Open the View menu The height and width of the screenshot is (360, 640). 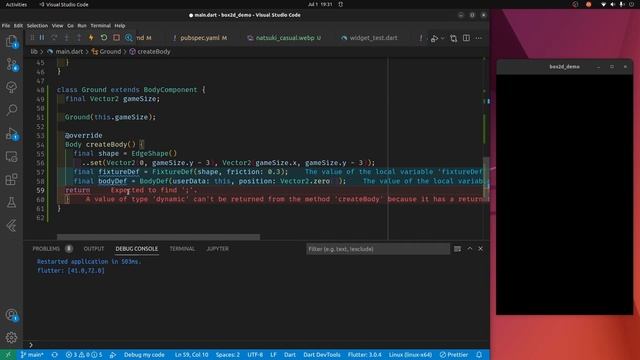coord(57,25)
